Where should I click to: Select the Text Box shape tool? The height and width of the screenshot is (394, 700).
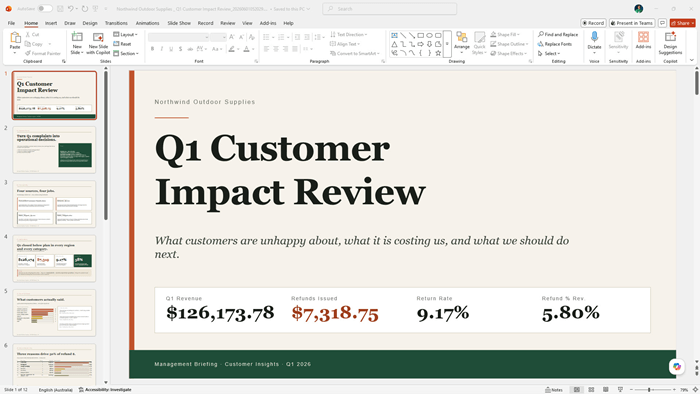(395, 35)
